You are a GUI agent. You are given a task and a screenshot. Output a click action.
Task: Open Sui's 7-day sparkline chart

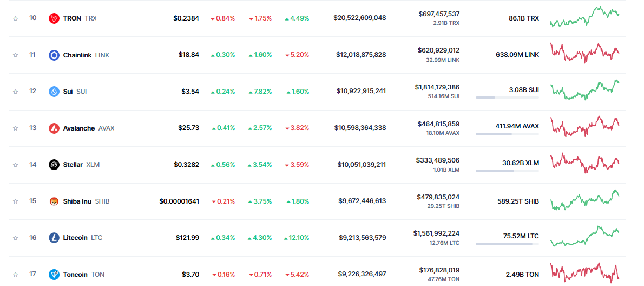click(x=585, y=89)
